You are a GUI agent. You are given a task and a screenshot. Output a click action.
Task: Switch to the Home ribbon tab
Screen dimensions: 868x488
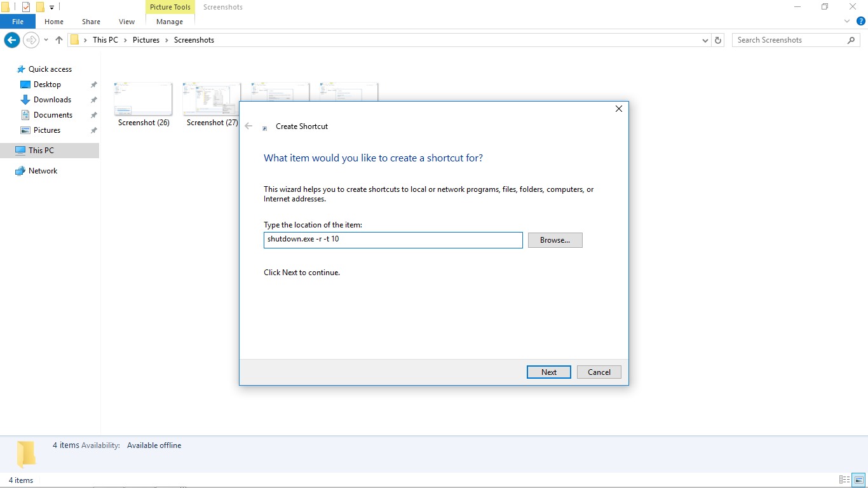point(54,22)
